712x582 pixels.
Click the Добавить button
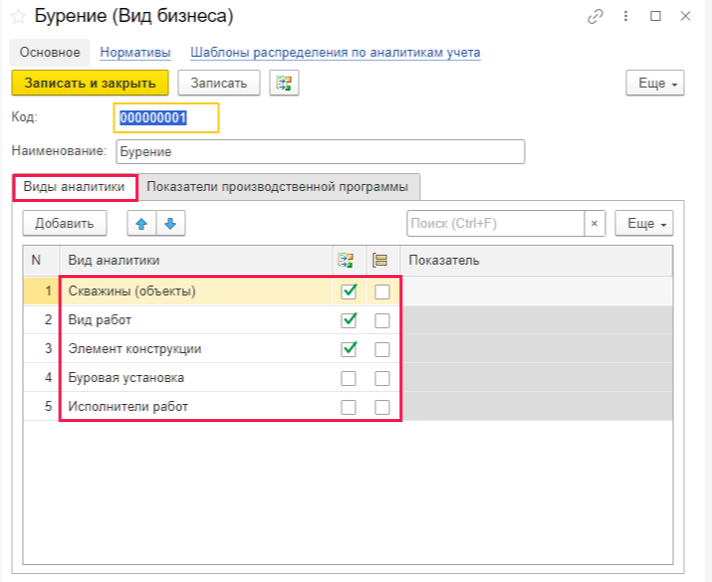click(64, 223)
